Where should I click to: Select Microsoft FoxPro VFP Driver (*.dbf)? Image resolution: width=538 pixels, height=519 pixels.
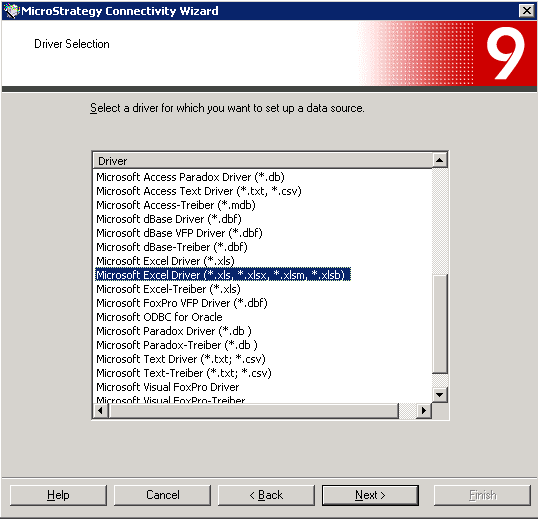182,303
